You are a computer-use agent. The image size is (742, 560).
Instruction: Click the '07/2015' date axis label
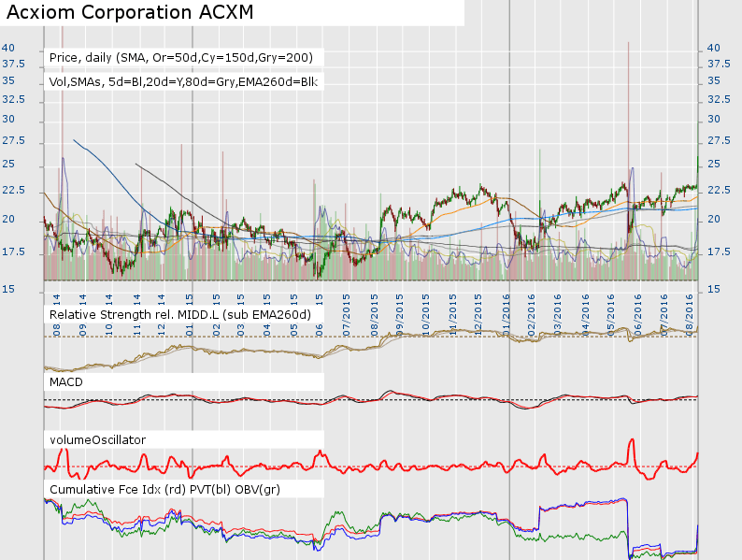point(347,315)
